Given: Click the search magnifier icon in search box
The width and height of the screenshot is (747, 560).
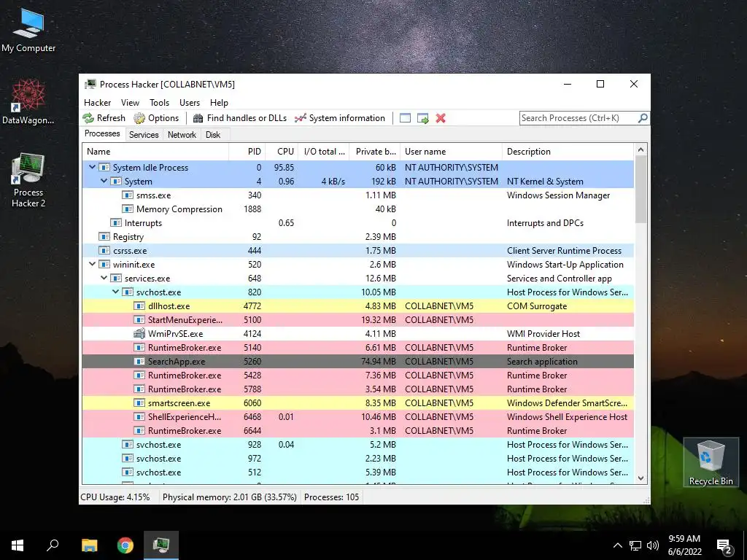Looking at the screenshot, I should click(x=643, y=117).
